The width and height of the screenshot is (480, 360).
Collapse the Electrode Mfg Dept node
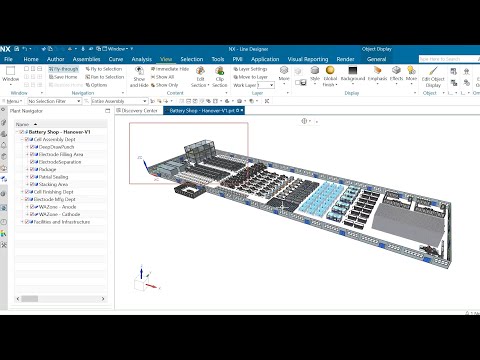[x=22, y=199]
